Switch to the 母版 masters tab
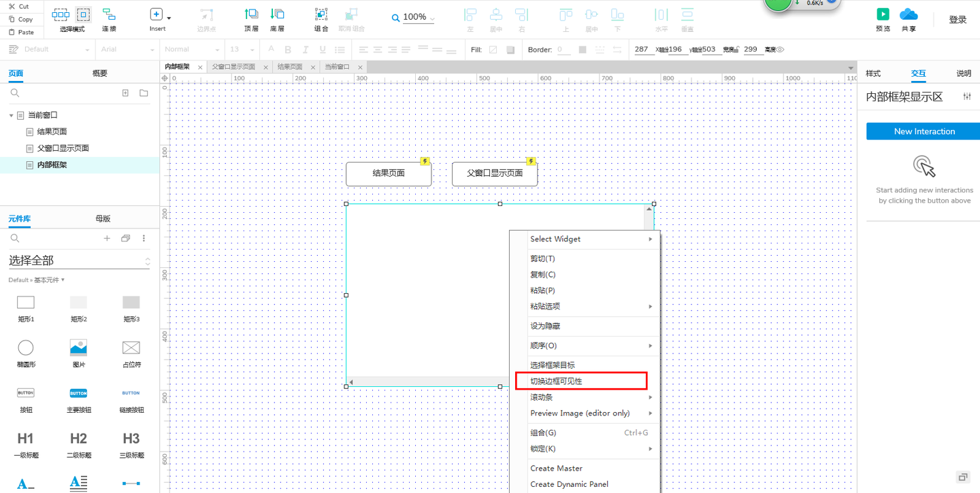980x493 pixels. pyautogui.click(x=103, y=219)
